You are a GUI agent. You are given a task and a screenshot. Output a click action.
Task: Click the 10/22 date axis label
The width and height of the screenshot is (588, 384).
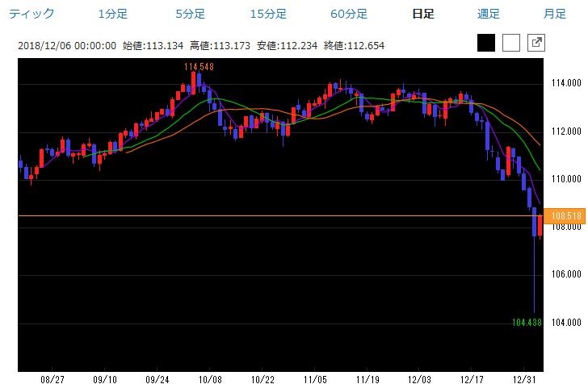tap(262, 379)
